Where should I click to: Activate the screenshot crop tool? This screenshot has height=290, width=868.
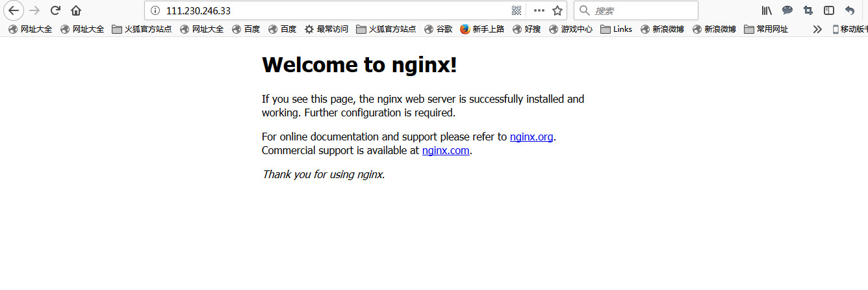click(x=808, y=10)
